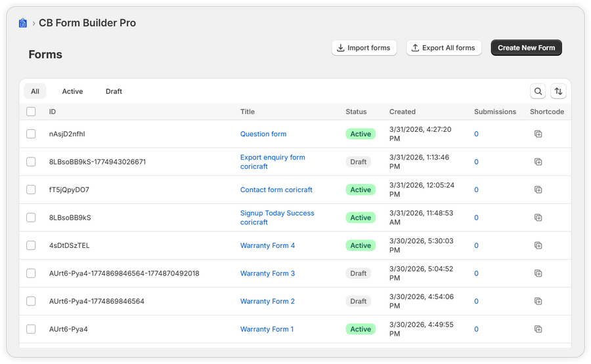Select the Signup Today Success coricraft row checkbox
591x364 pixels.
pyautogui.click(x=31, y=218)
